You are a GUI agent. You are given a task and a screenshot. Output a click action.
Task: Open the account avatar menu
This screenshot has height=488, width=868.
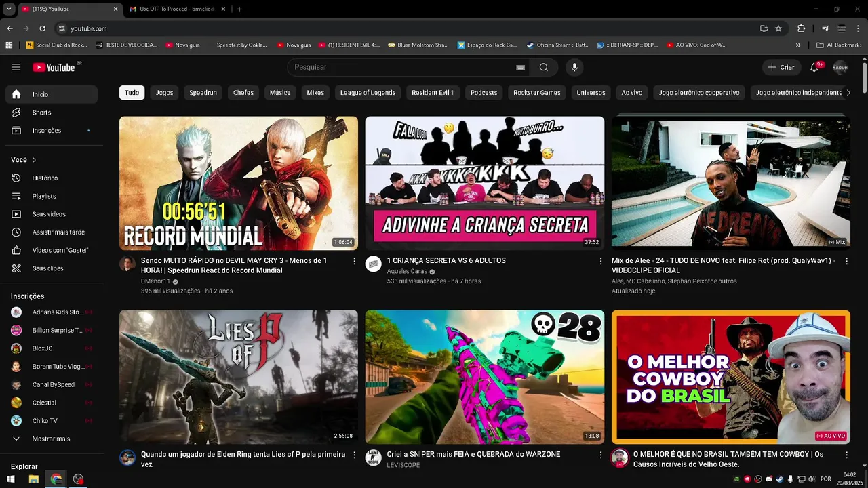(x=840, y=67)
